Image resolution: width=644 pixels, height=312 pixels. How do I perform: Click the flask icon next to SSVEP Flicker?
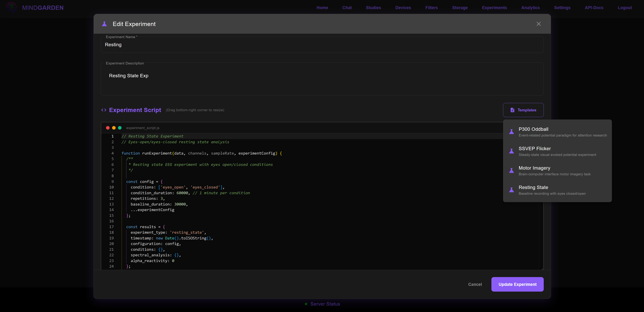511,151
